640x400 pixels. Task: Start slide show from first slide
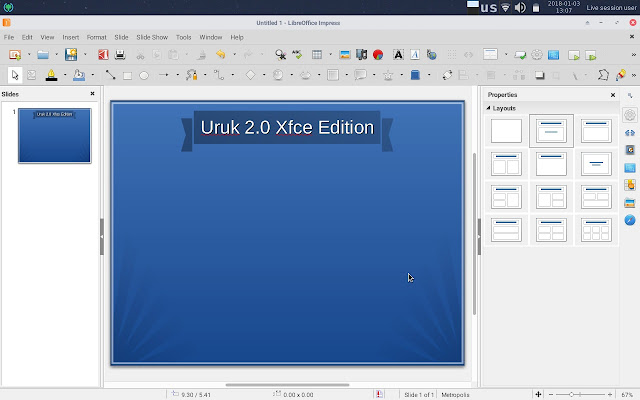[574, 55]
